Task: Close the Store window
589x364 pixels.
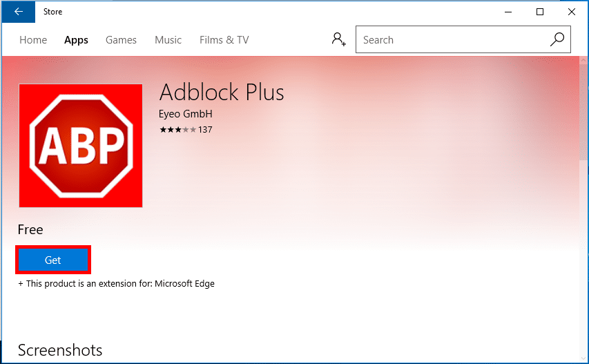Action: 571,12
